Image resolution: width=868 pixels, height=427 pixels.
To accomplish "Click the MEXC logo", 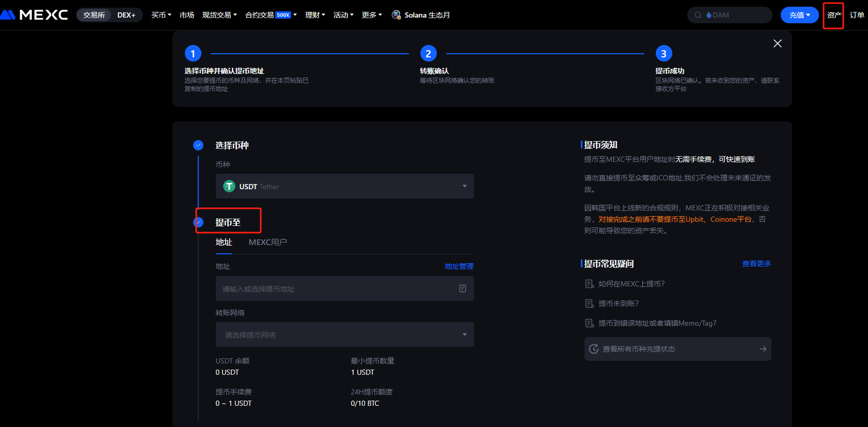I will click(34, 14).
